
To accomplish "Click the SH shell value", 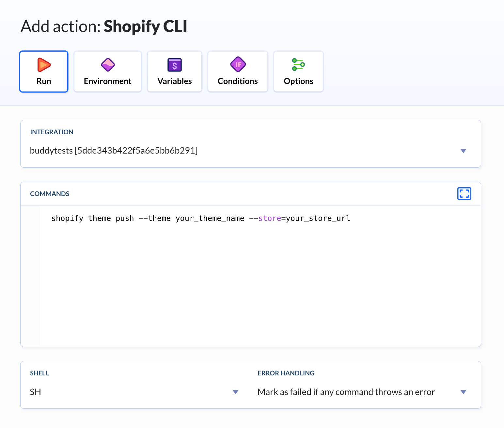I will [36, 392].
